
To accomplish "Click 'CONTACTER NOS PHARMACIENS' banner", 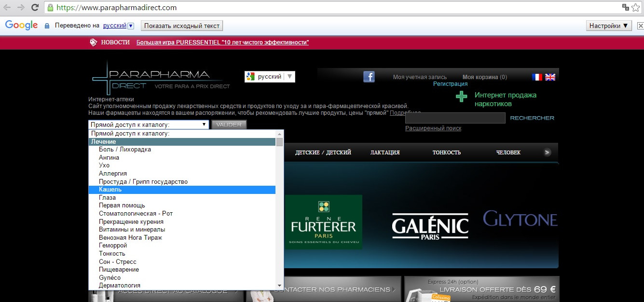I will pyautogui.click(x=324, y=289).
